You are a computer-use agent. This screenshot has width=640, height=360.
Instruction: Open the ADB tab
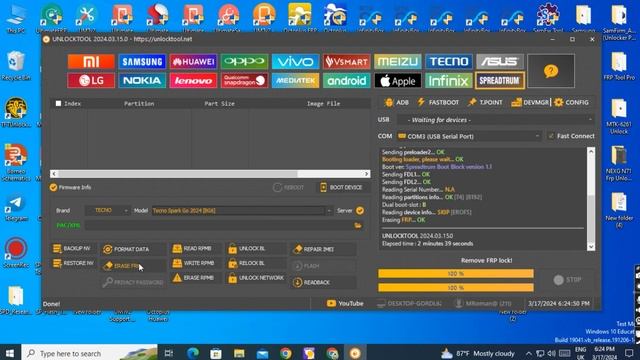(x=396, y=102)
